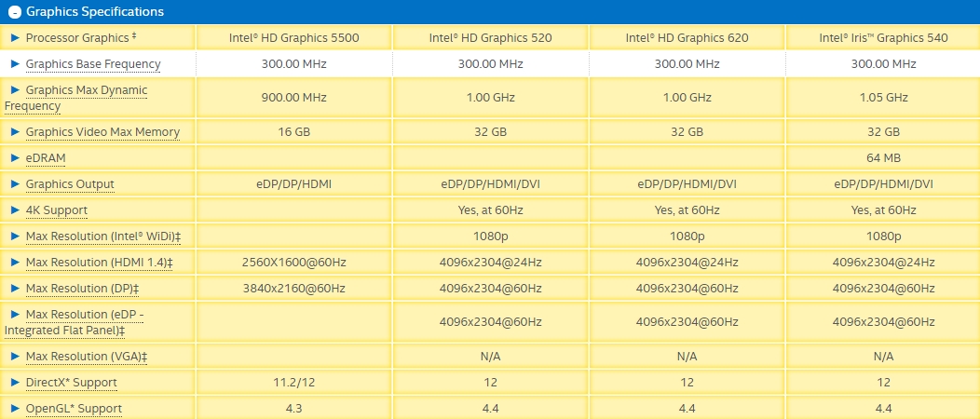The image size is (980, 419).
Task: Select the 16 GB video memory value
Action: coord(293,132)
